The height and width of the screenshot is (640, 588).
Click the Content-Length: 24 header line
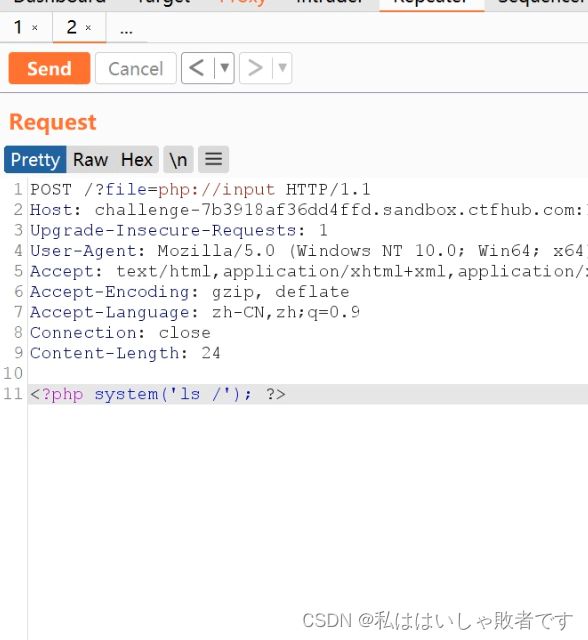(x=125, y=353)
